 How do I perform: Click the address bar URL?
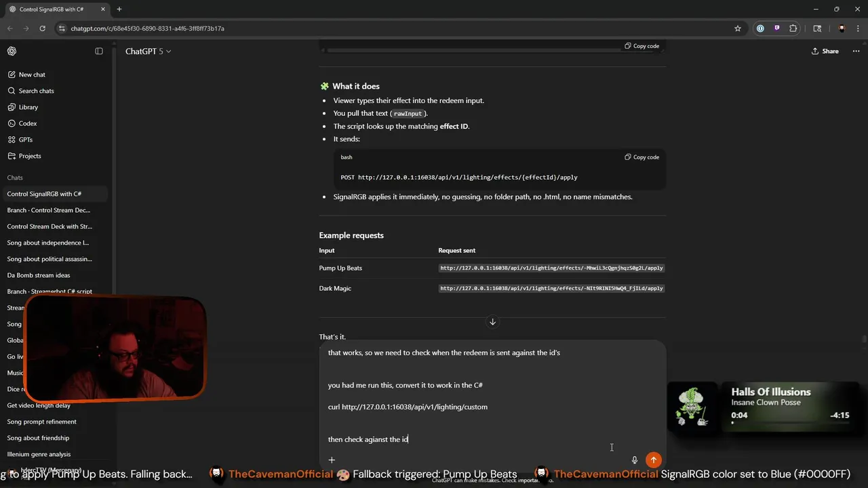147,28
